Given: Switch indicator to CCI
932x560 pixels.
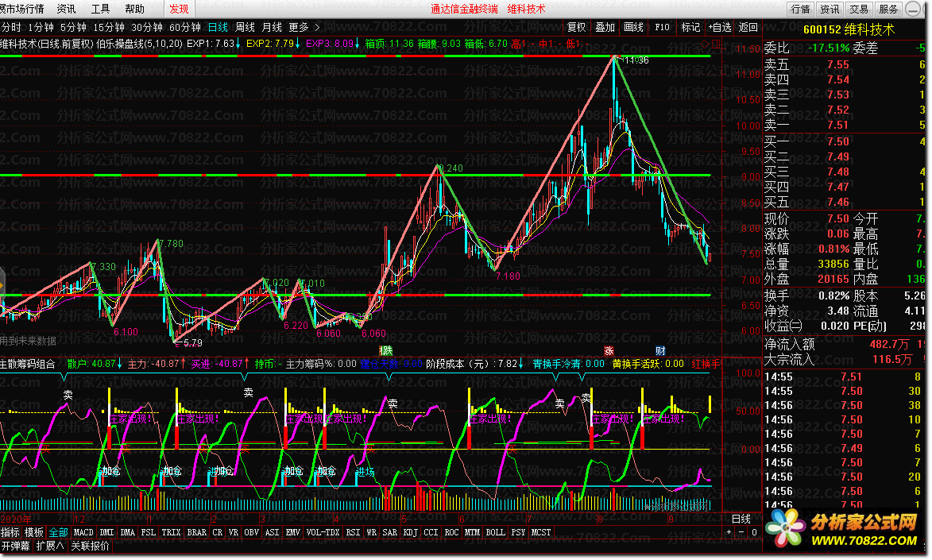Looking at the screenshot, I should (431, 532).
